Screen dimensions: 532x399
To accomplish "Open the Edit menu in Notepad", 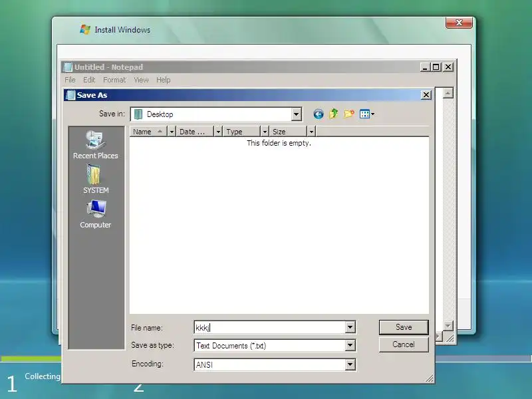I will (89, 80).
